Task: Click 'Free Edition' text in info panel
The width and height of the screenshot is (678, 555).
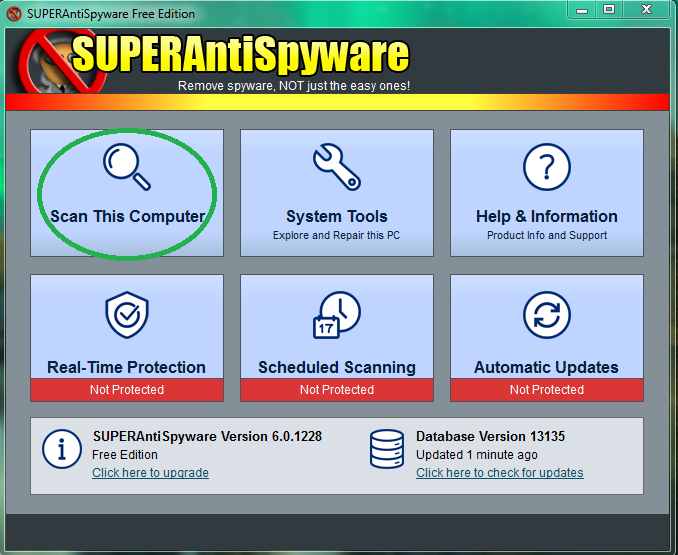Action: click(x=125, y=455)
